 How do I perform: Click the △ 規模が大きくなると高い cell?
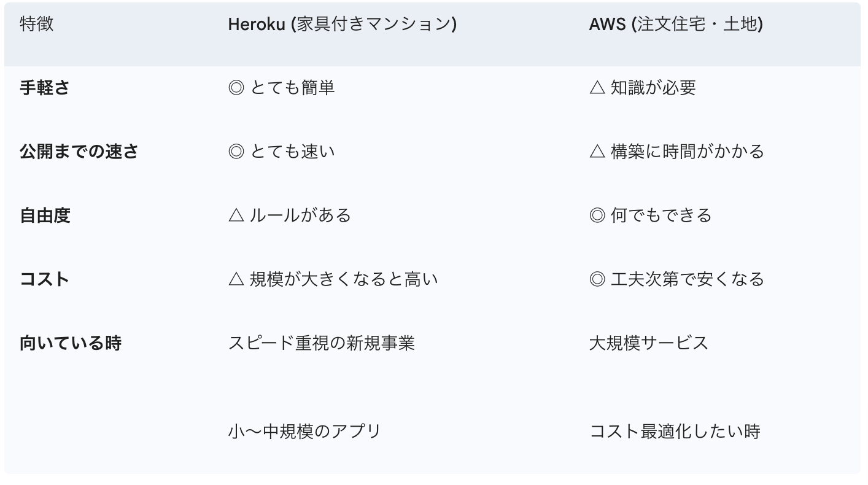tap(333, 279)
